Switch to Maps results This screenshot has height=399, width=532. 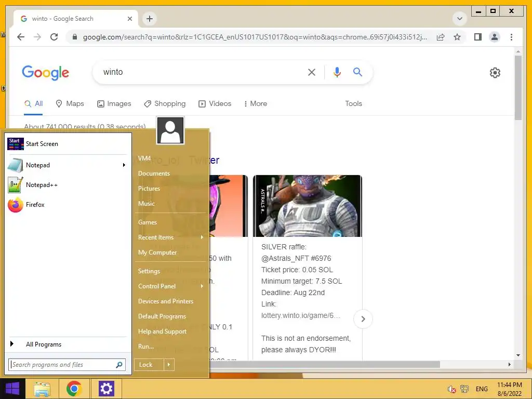click(x=70, y=103)
